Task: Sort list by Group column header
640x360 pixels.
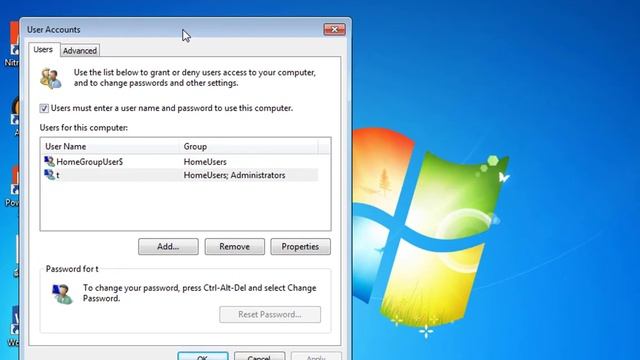Action: coord(249,146)
